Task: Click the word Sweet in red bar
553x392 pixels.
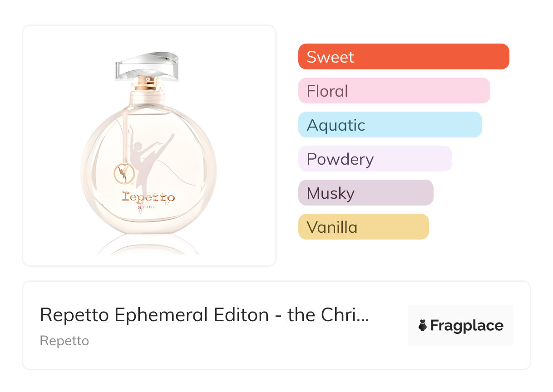Action: tap(330, 57)
